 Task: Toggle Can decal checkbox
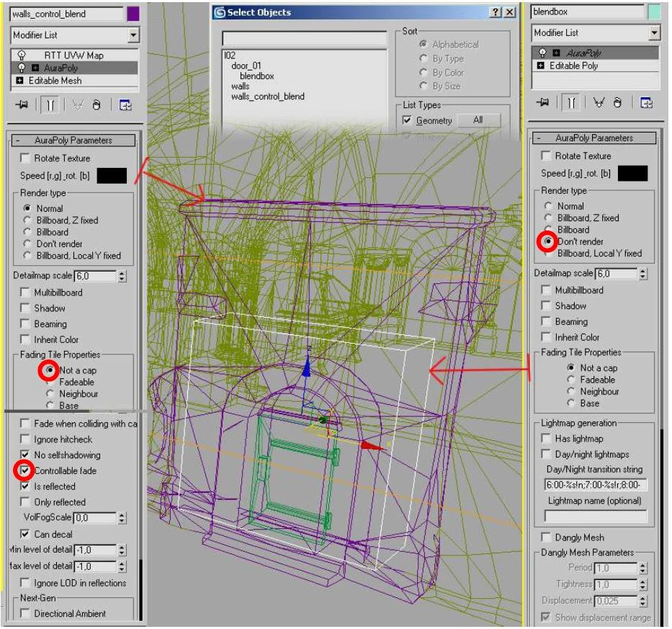pos(25,534)
